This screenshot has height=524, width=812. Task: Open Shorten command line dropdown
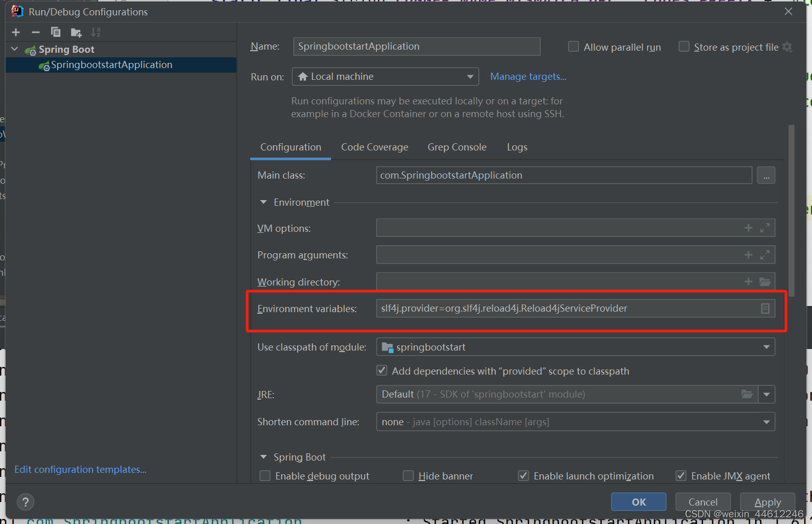click(x=576, y=422)
